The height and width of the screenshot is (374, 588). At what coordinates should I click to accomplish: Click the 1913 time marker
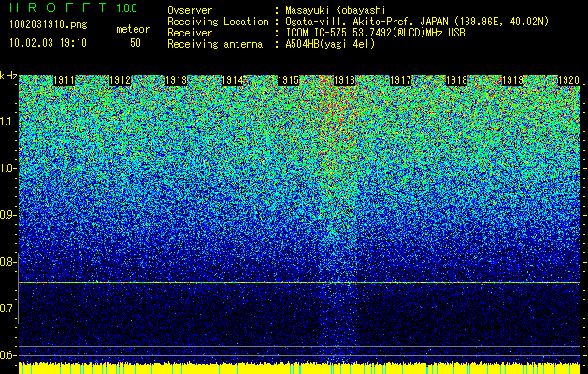(x=177, y=80)
